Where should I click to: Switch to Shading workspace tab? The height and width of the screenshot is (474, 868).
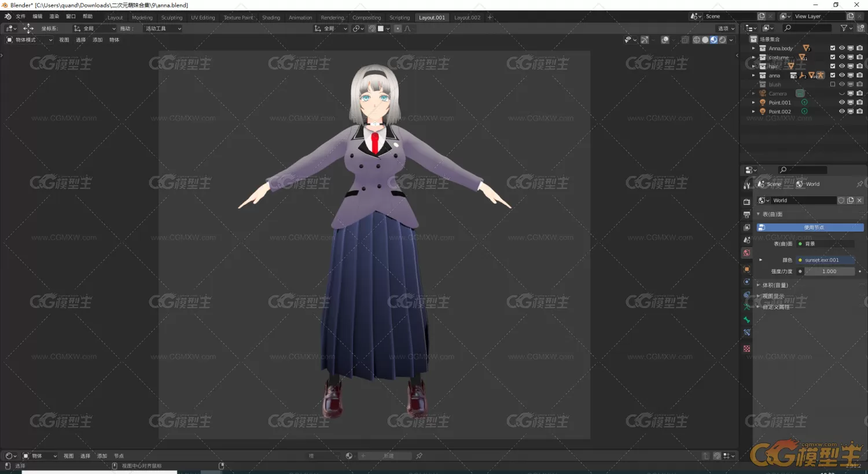pyautogui.click(x=271, y=17)
